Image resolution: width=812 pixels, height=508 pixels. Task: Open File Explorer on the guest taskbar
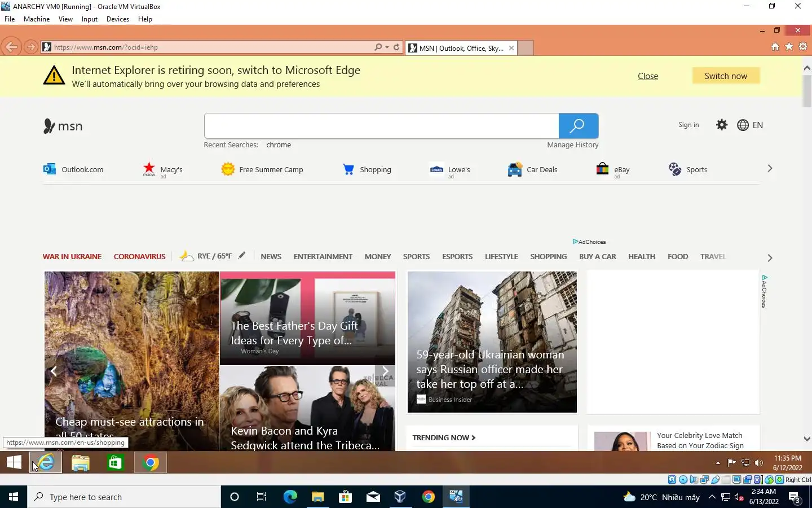pyautogui.click(x=81, y=463)
